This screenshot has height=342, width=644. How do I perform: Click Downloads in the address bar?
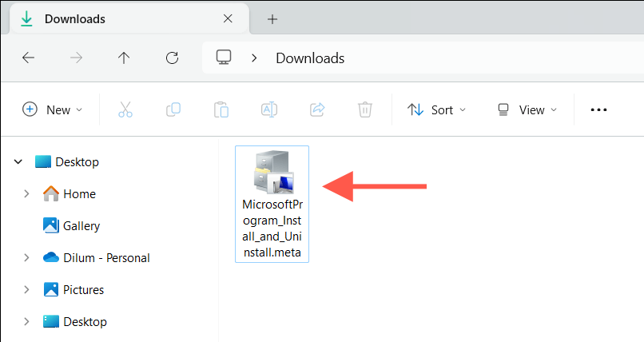[x=310, y=58]
